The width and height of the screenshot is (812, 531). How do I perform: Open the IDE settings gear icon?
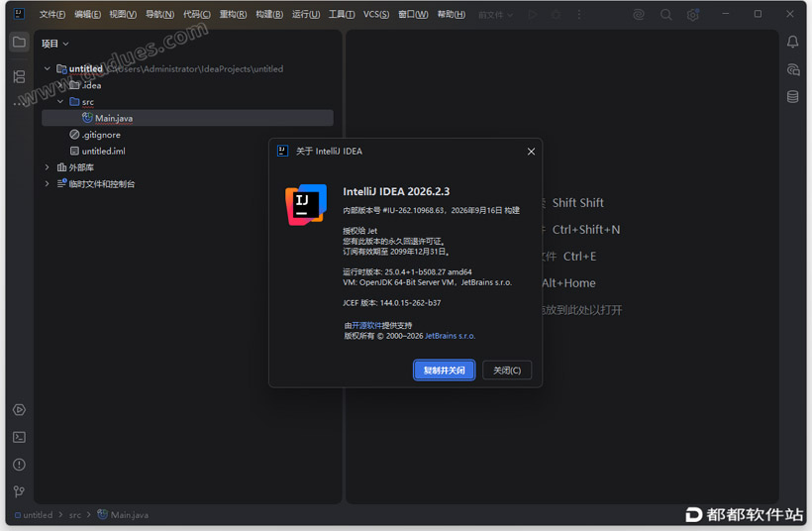(692, 15)
